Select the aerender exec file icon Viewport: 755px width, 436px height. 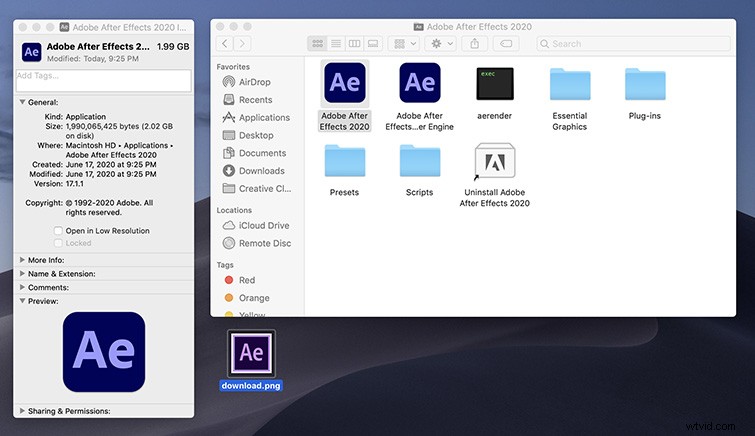point(495,83)
